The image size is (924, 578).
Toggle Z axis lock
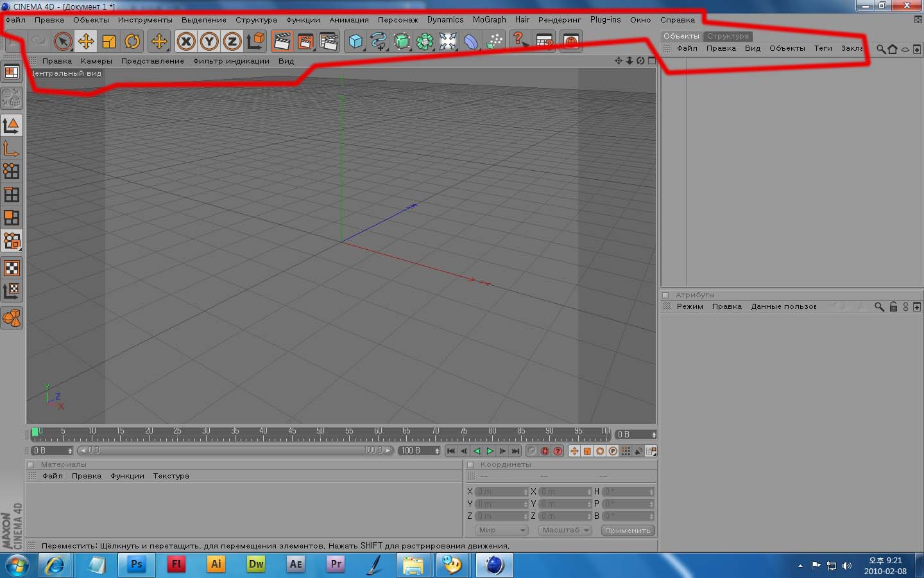232,42
